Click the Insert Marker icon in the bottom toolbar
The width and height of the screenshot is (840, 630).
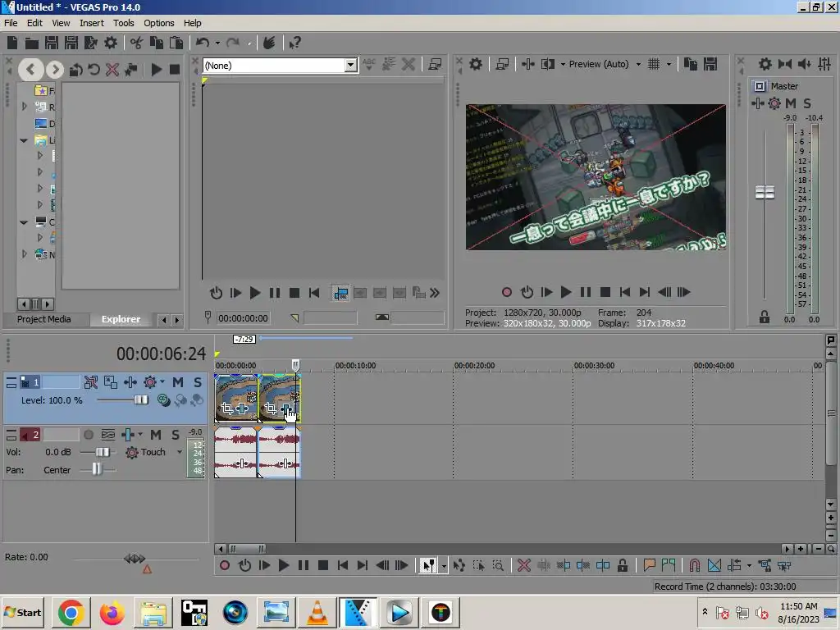point(650,565)
